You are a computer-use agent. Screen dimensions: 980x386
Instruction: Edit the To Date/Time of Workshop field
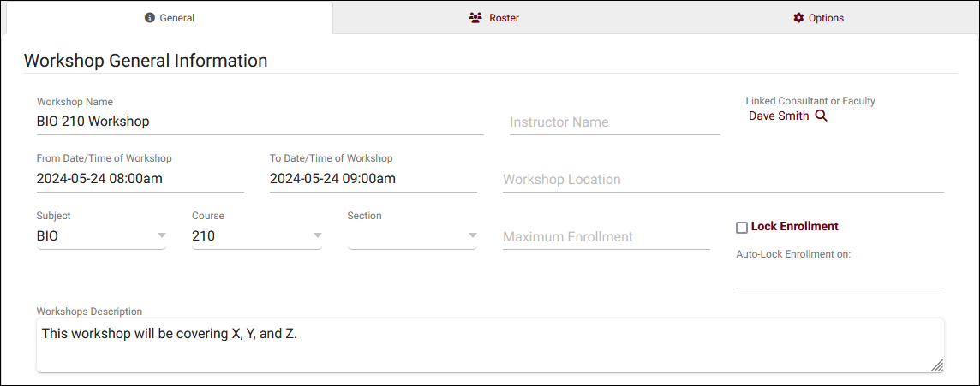pos(373,179)
